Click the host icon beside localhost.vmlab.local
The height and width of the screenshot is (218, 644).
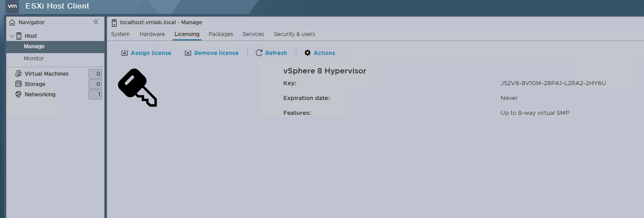point(114,23)
